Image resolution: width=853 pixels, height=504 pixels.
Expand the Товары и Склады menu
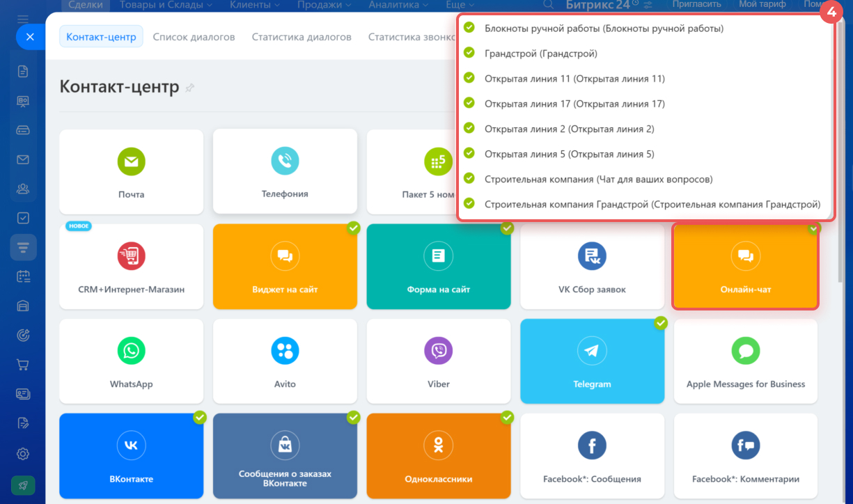pyautogui.click(x=166, y=5)
